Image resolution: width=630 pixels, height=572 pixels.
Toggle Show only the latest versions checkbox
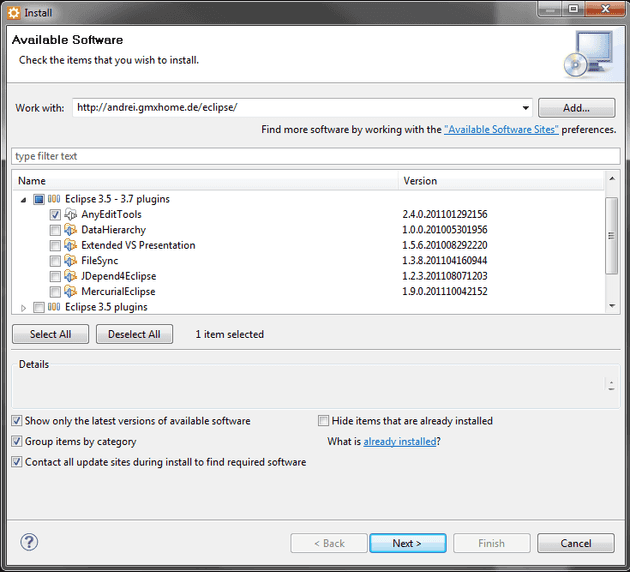point(16,421)
